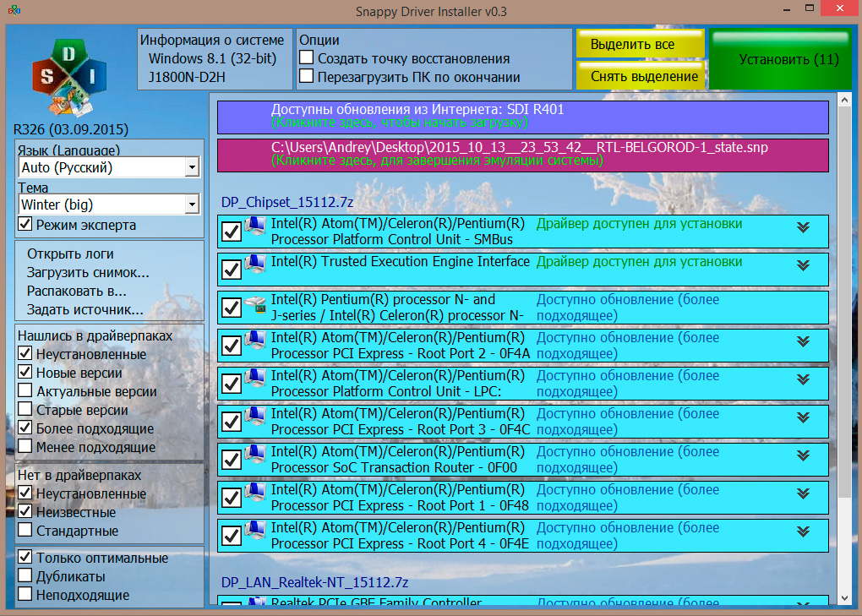
Task: Click the SDI R401 update notification banner
Action: [x=522, y=117]
